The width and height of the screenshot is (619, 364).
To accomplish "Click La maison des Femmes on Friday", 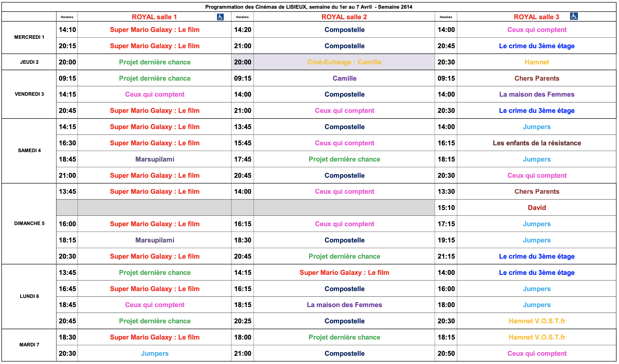I will pos(536,94).
